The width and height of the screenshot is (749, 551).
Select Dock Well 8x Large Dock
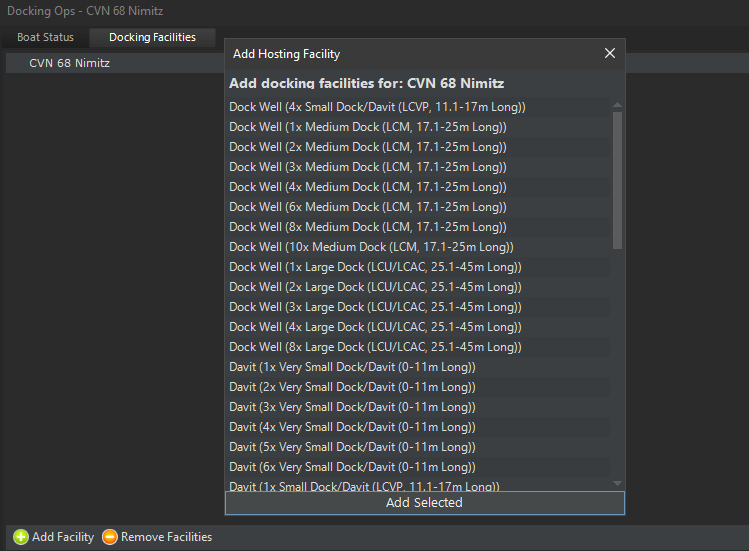[419, 347]
